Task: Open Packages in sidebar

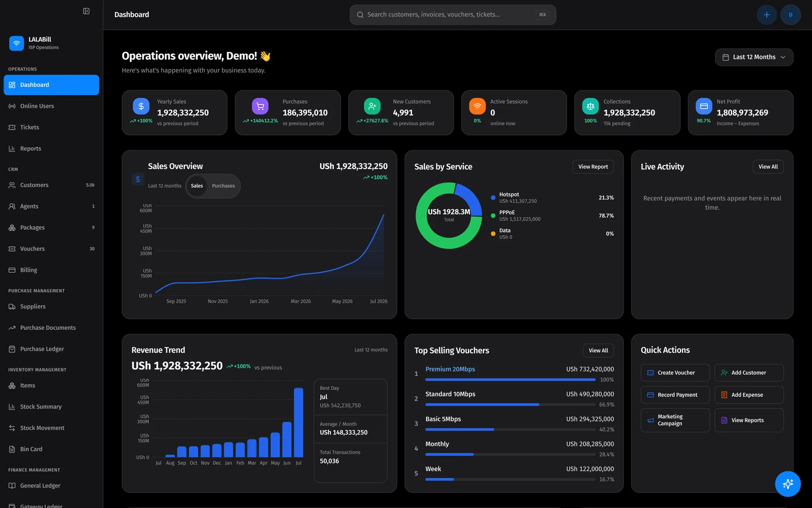Action: (x=51, y=228)
